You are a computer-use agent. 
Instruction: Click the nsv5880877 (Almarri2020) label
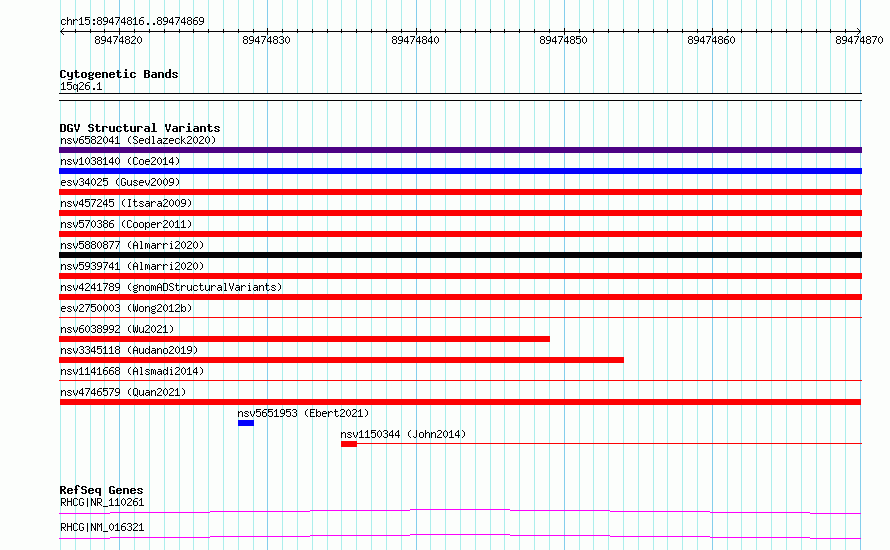(x=132, y=245)
